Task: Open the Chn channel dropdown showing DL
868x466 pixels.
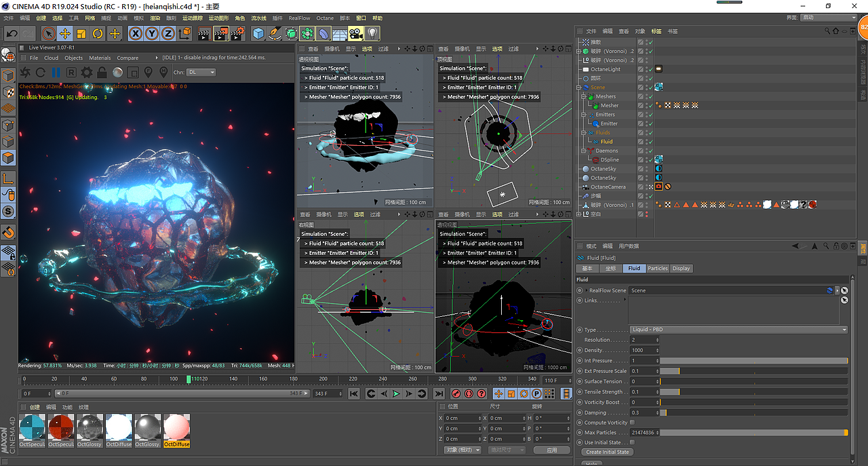Action: pyautogui.click(x=201, y=73)
